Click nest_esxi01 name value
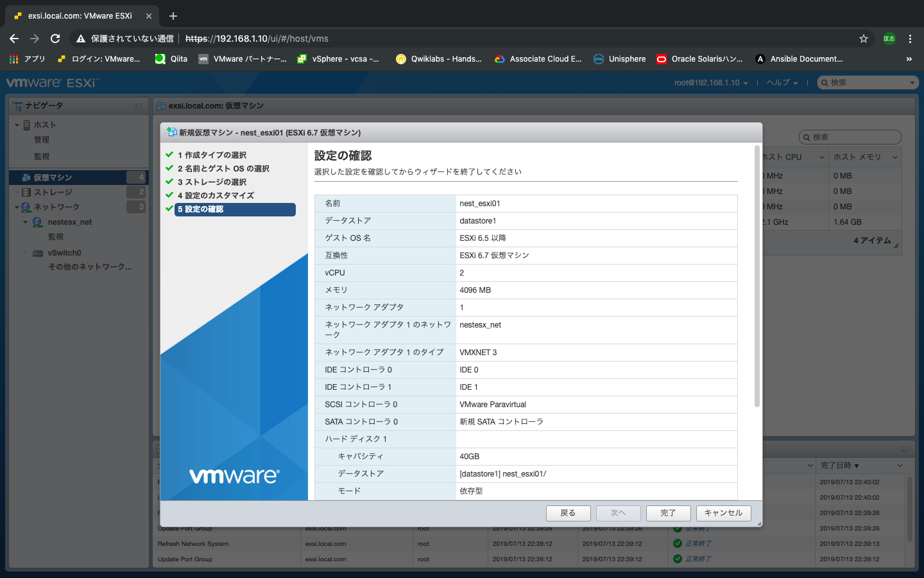924x578 pixels. [x=480, y=204]
